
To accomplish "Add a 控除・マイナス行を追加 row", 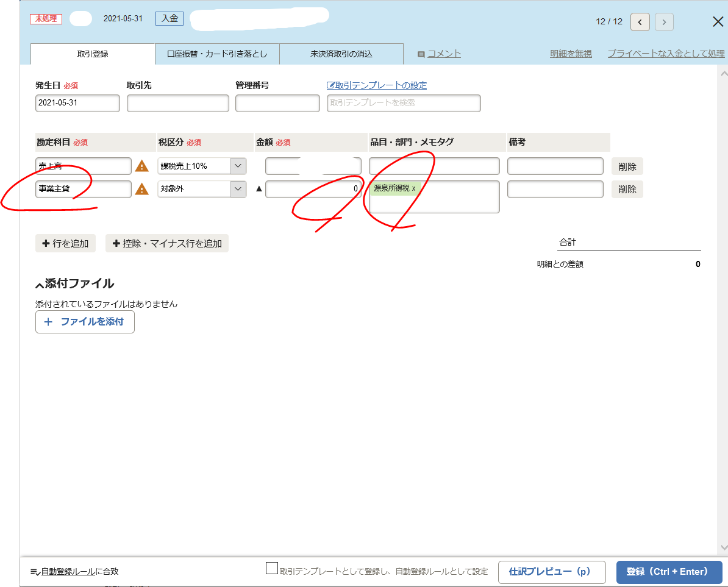I will point(167,243).
